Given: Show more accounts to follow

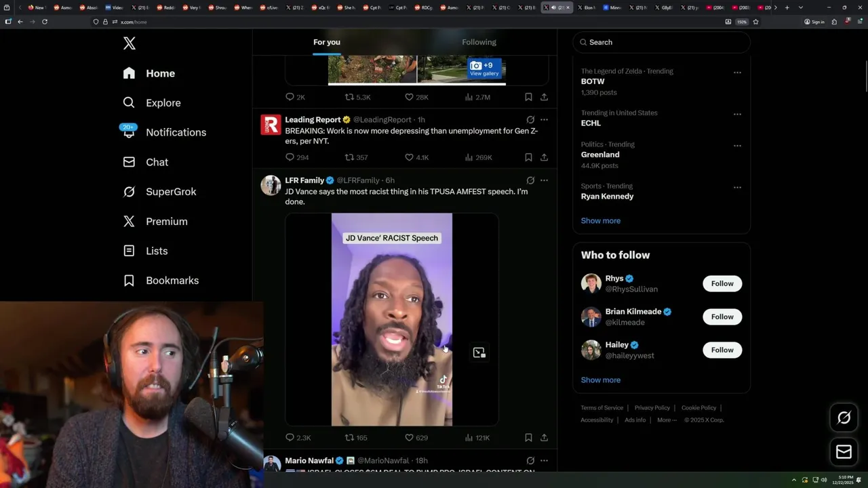Looking at the screenshot, I should (601, 380).
